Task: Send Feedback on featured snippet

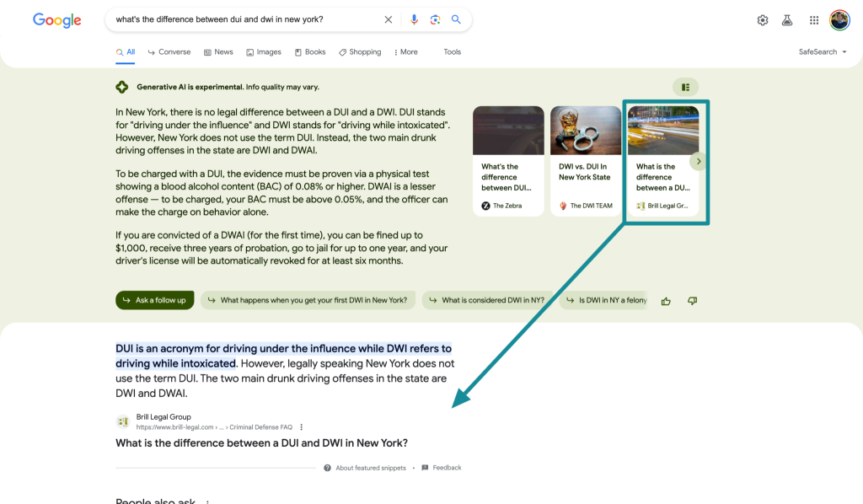Action: (442, 468)
